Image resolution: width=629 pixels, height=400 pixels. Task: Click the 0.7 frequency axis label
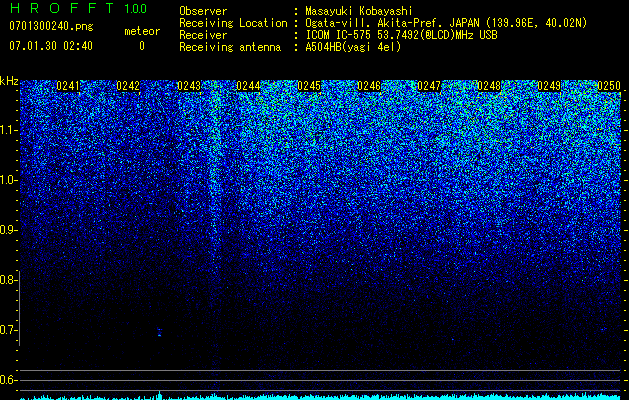click(x=7, y=330)
